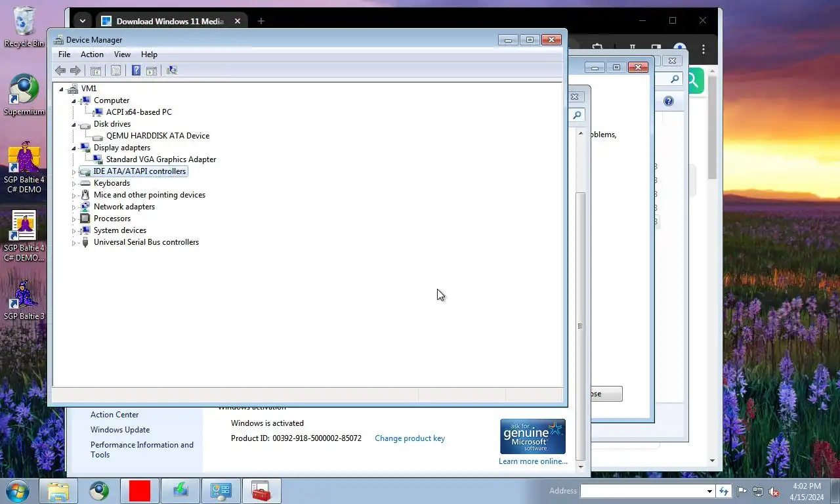This screenshot has height=504, width=840.
Task: Click the genuine Microsoft software badge
Action: [x=533, y=436]
